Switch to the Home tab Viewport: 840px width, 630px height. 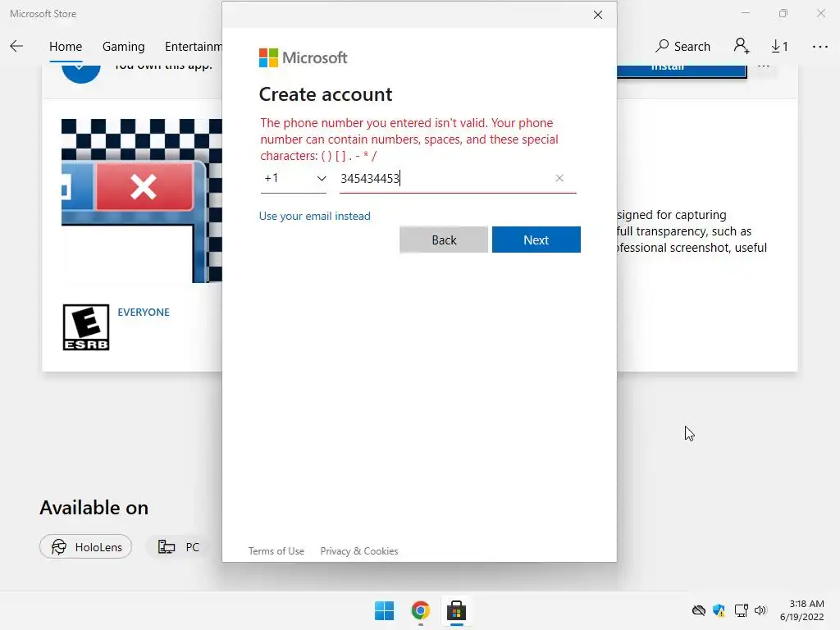66,47
